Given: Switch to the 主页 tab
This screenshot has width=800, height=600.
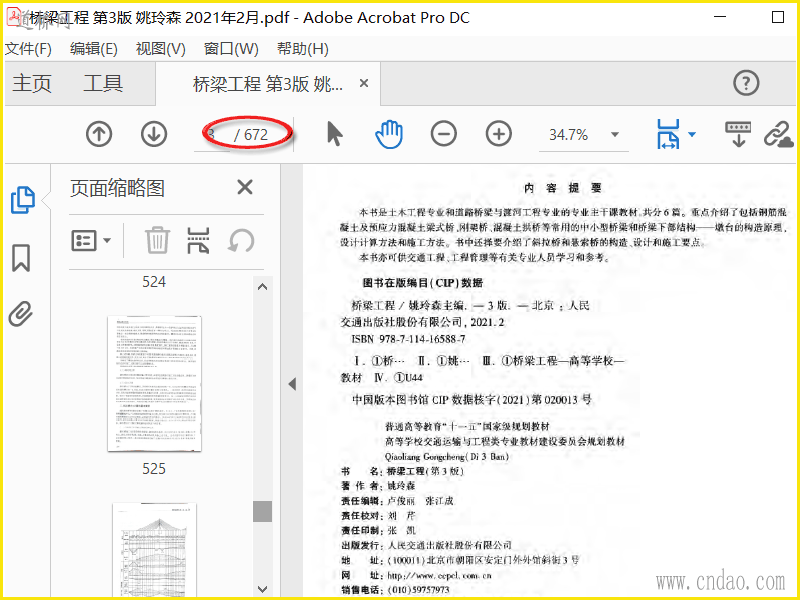Looking at the screenshot, I should pos(32,83).
